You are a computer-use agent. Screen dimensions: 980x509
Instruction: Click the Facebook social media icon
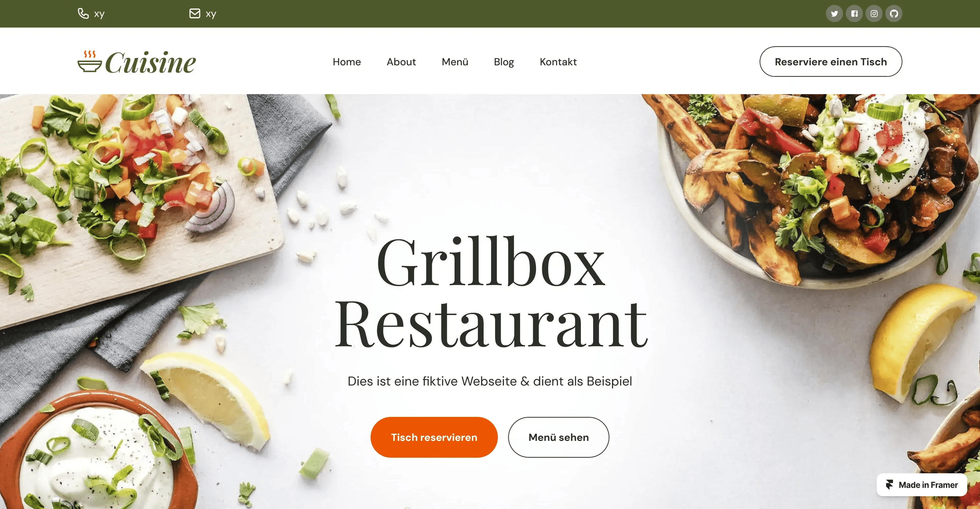coord(854,14)
